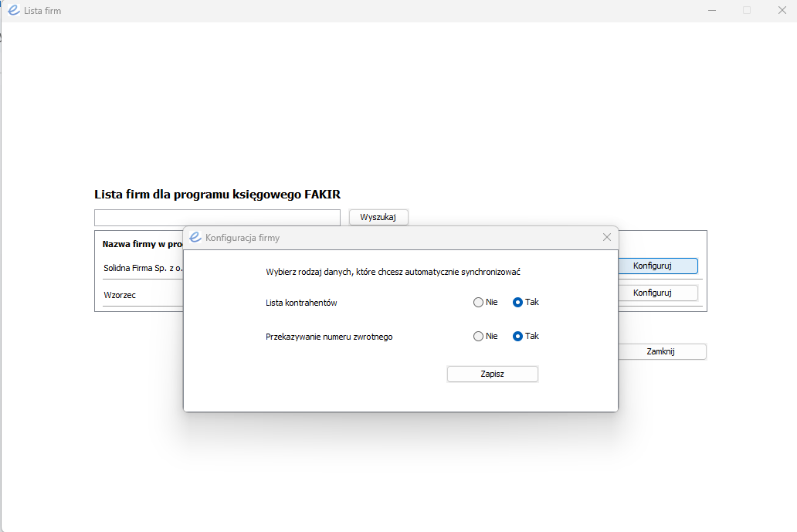Select Tak for Lista kontrahentów
The image size is (797, 532).
click(517, 303)
